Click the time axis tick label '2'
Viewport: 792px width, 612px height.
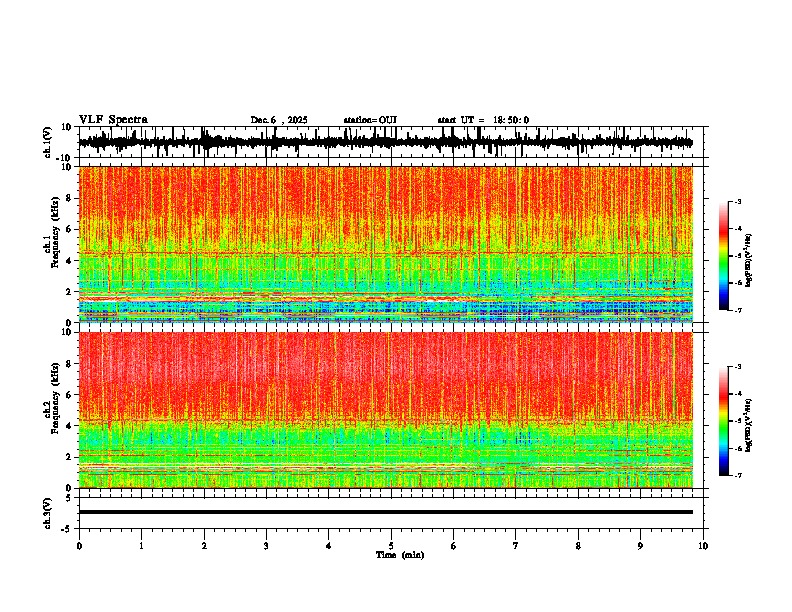[x=204, y=546]
